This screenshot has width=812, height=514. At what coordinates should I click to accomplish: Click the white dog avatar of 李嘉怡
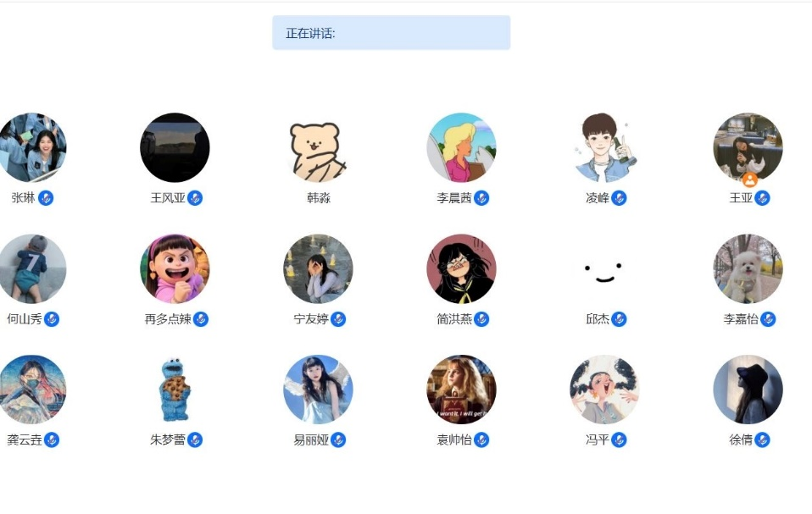point(748,269)
